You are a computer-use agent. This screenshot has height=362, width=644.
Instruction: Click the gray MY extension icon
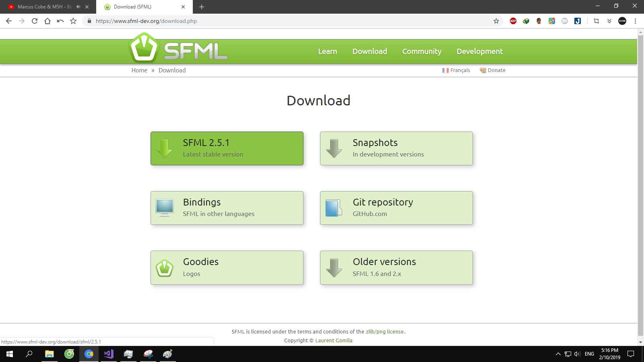565,21
